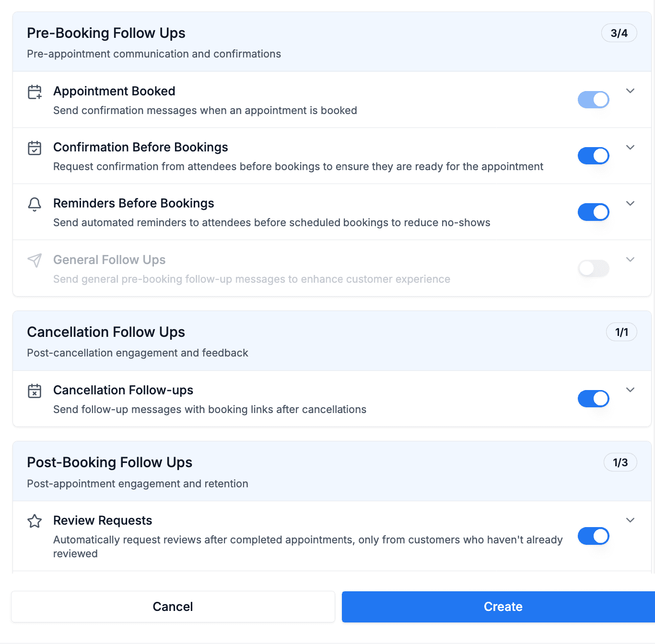The width and height of the screenshot is (655, 644).
Task: Click the 1/3 counter on Post-Booking Follow Ups
Action: (620, 462)
